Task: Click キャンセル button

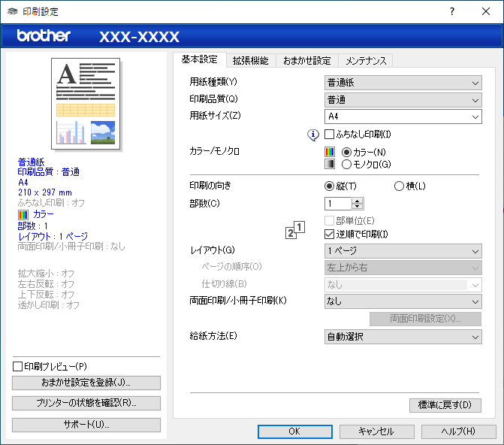Action: 377,431
